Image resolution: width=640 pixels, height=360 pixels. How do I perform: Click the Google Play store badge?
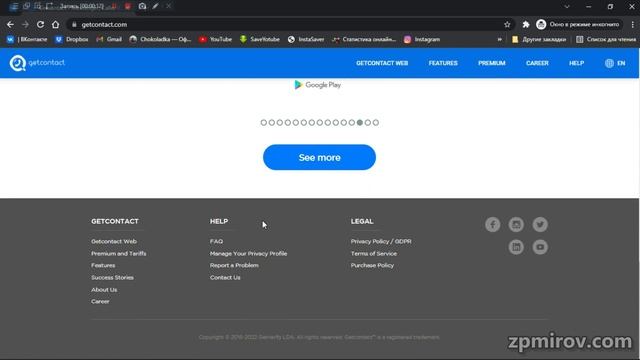pos(318,85)
